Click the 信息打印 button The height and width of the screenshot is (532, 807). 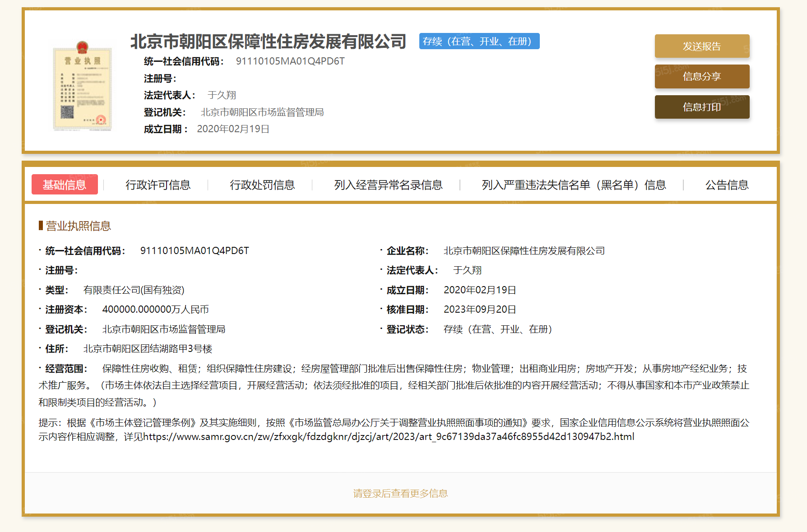point(702,107)
